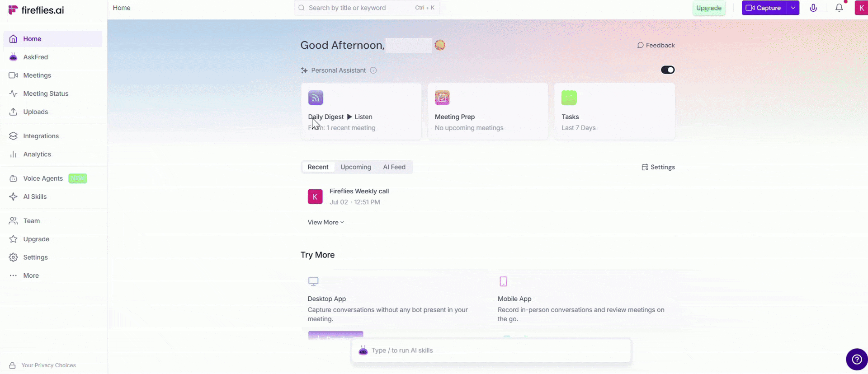Screen dimensions: 868x374
Task: Click the Meeting Prep pink calendar icon
Action: click(x=442, y=98)
